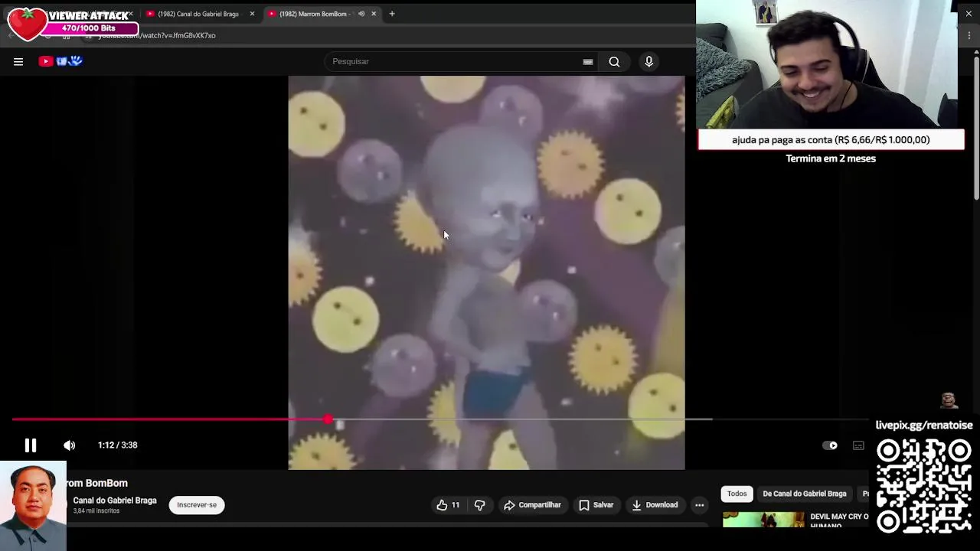
Task: Subscribe with Inscrever-se button
Action: pyautogui.click(x=197, y=505)
